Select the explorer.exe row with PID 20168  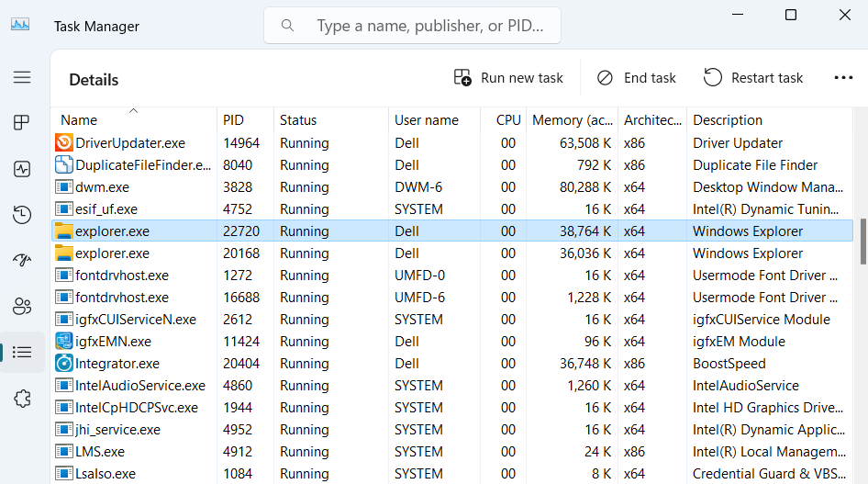[452, 253]
